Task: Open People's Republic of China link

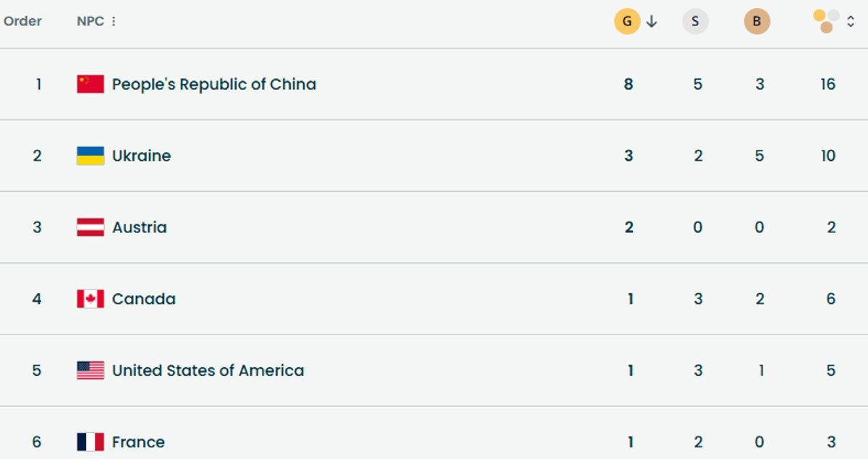Action: pyautogui.click(x=213, y=84)
